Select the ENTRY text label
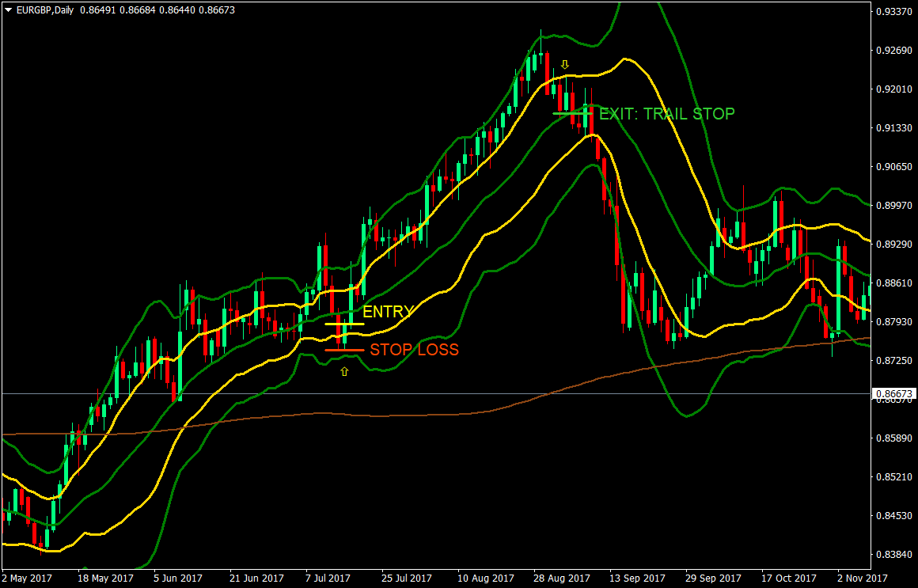Screen dimensions: 918x588 (x=388, y=312)
